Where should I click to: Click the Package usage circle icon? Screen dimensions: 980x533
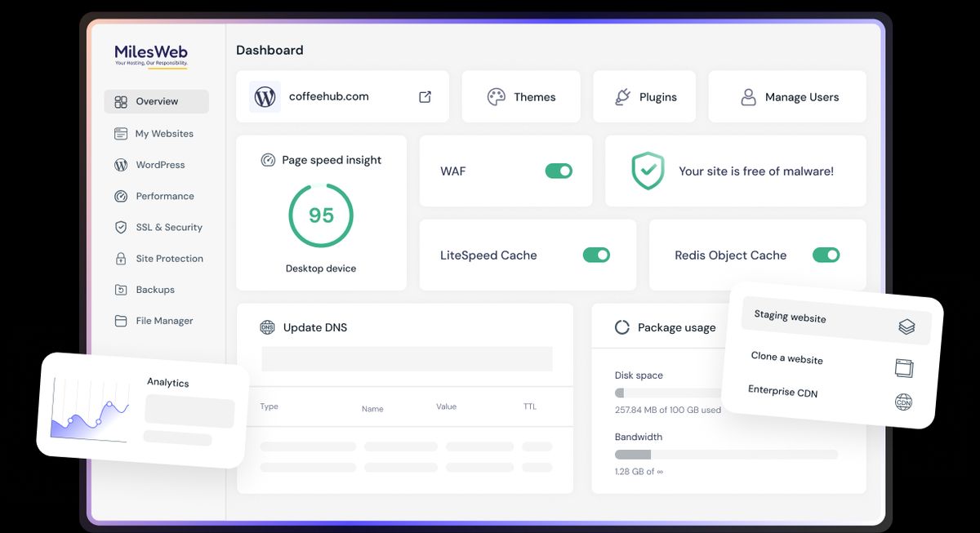tap(622, 327)
